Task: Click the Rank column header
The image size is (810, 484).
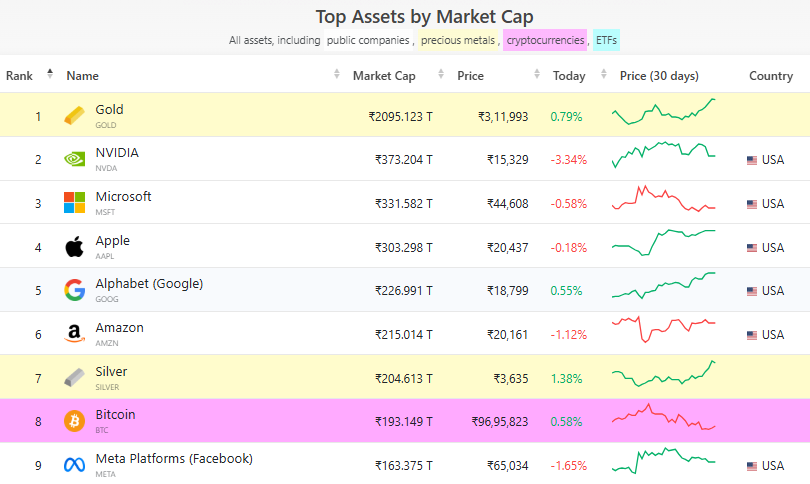Action: (19, 76)
